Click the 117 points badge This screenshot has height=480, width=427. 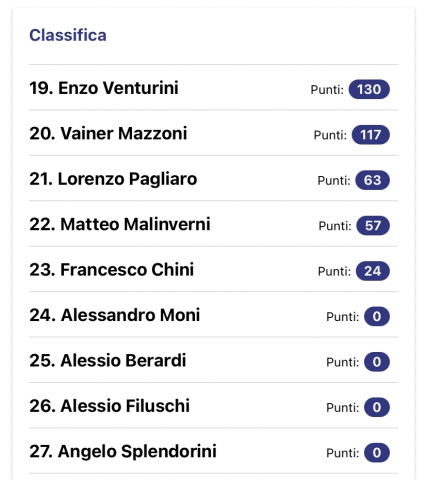click(371, 135)
